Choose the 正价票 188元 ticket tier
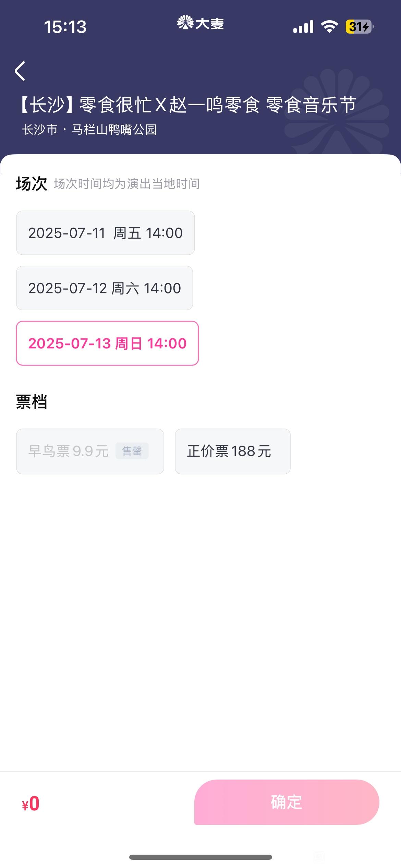Image resolution: width=401 pixels, height=868 pixels. (233, 451)
